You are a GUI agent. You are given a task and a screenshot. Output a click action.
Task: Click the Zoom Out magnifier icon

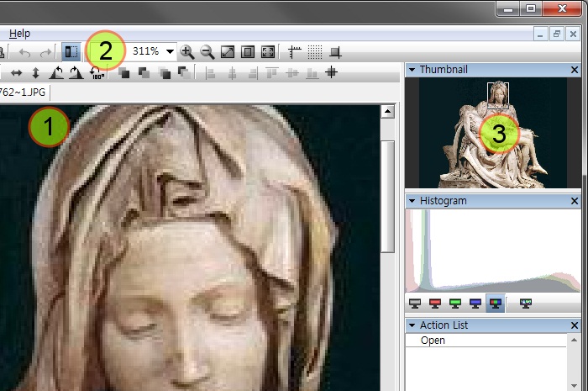coord(207,52)
